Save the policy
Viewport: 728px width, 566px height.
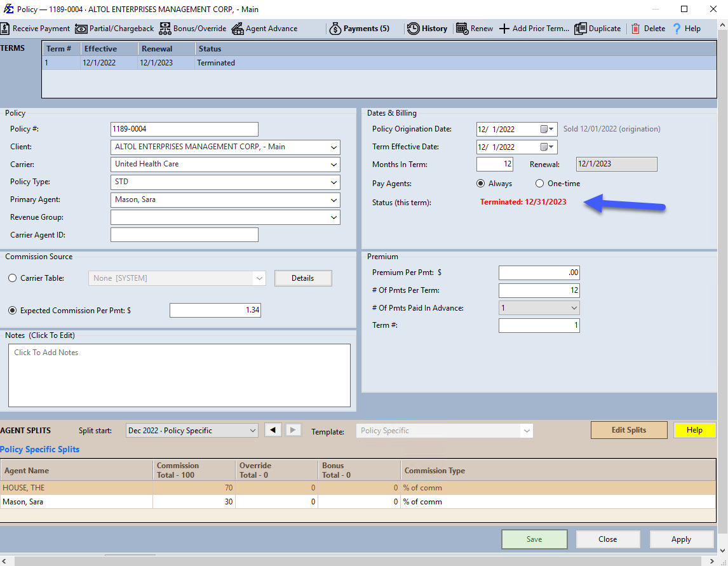[534, 539]
